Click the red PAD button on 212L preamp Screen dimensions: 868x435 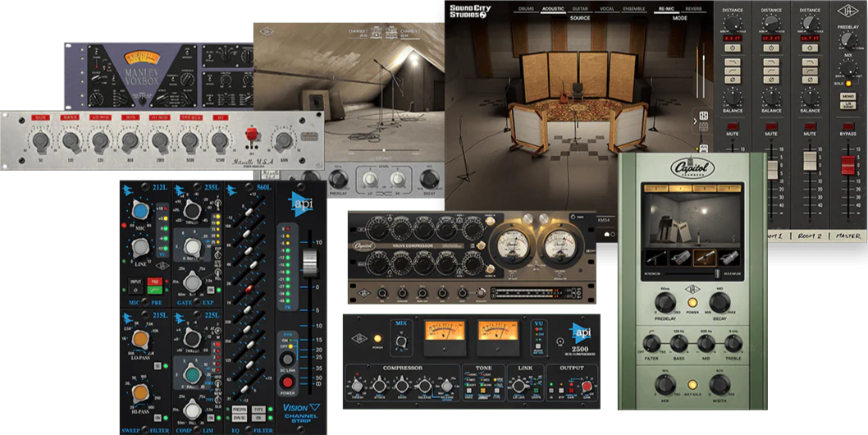[x=153, y=281]
